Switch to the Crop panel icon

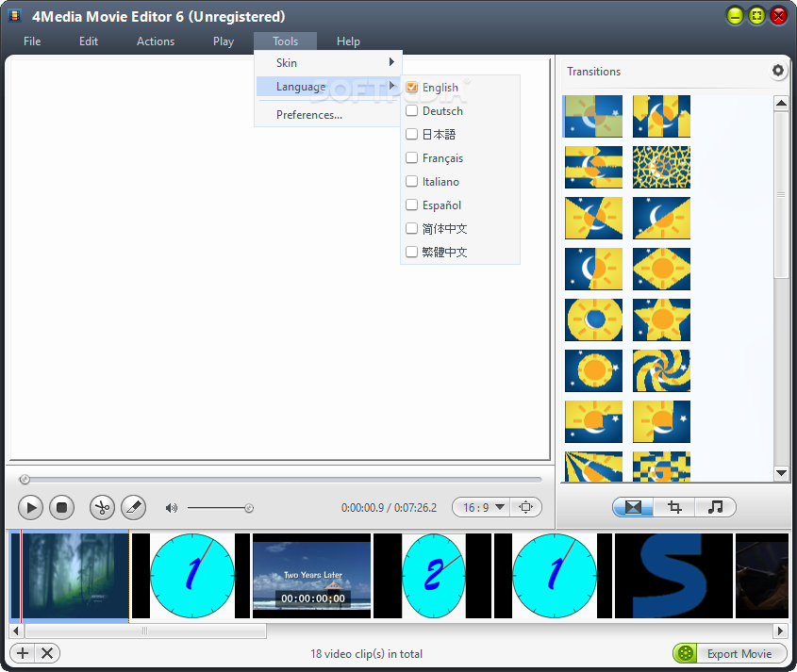tap(674, 507)
